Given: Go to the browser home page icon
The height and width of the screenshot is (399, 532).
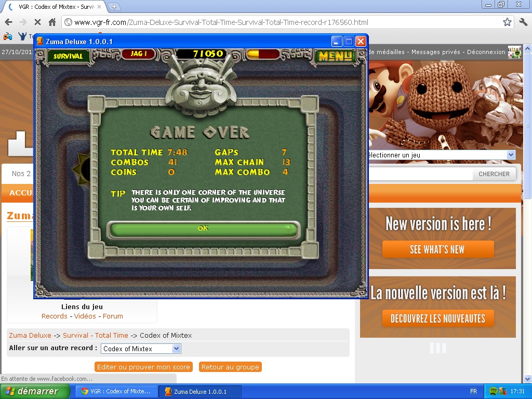Looking at the screenshot, I should coord(52,22).
